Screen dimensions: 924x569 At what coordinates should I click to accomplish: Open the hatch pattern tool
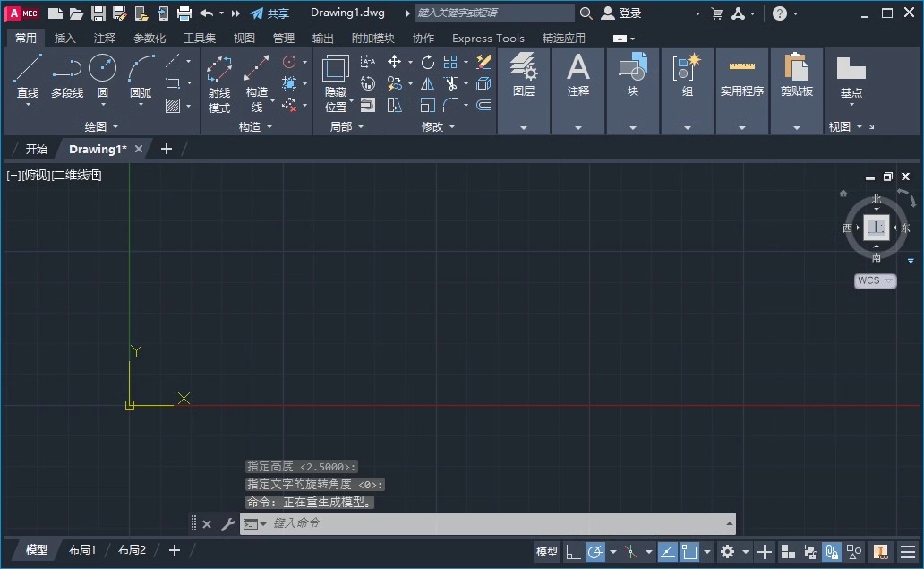(x=173, y=106)
